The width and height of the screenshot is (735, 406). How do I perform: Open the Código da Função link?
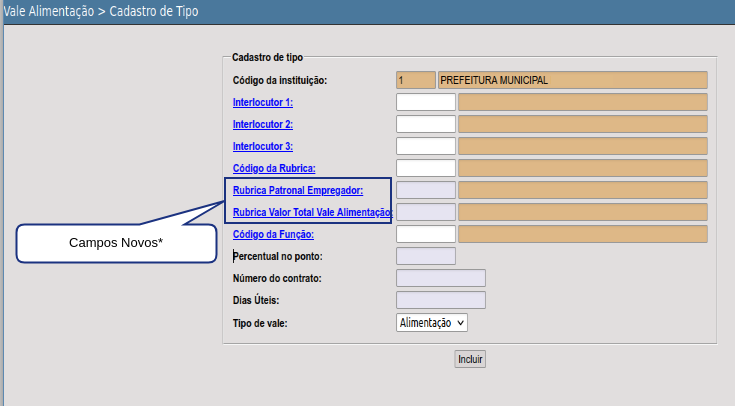click(273, 234)
